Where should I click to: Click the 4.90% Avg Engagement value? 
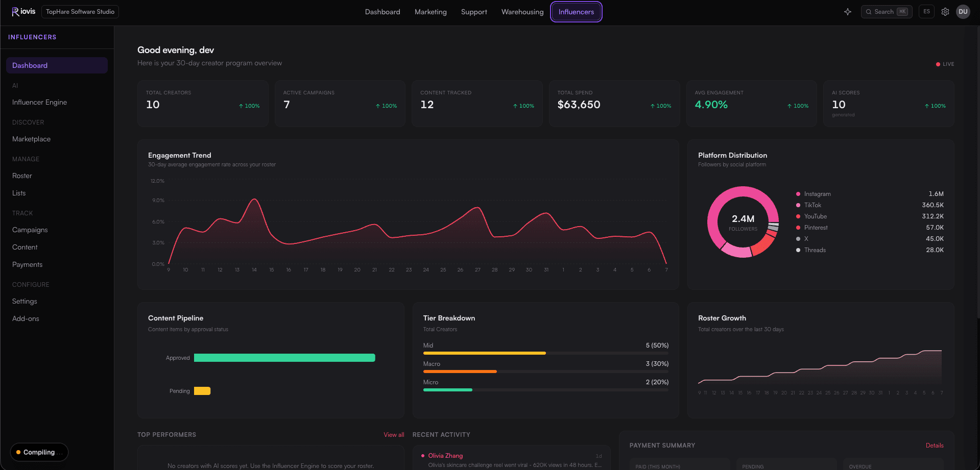pyautogui.click(x=711, y=105)
